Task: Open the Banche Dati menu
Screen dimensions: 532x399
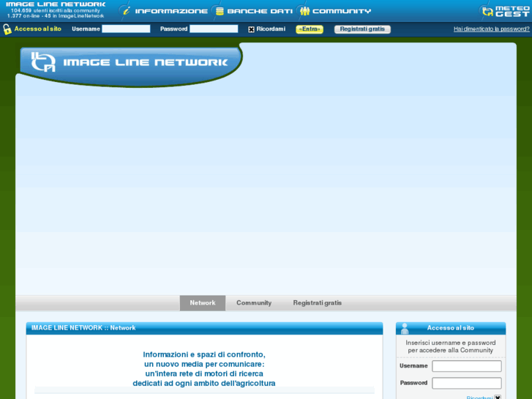Action: (260, 11)
